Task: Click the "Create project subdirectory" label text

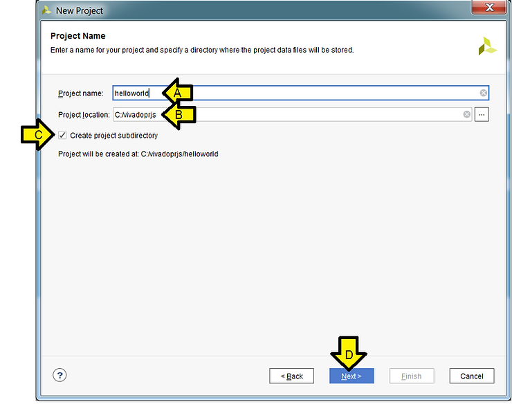Action: pyautogui.click(x=113, y=136)
